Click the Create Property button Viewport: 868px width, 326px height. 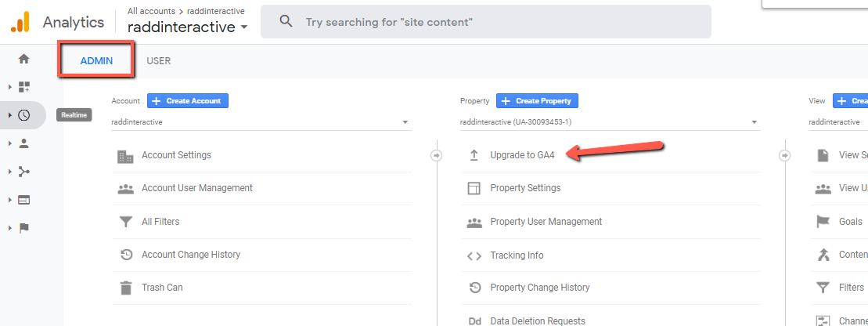coord(538,101)
